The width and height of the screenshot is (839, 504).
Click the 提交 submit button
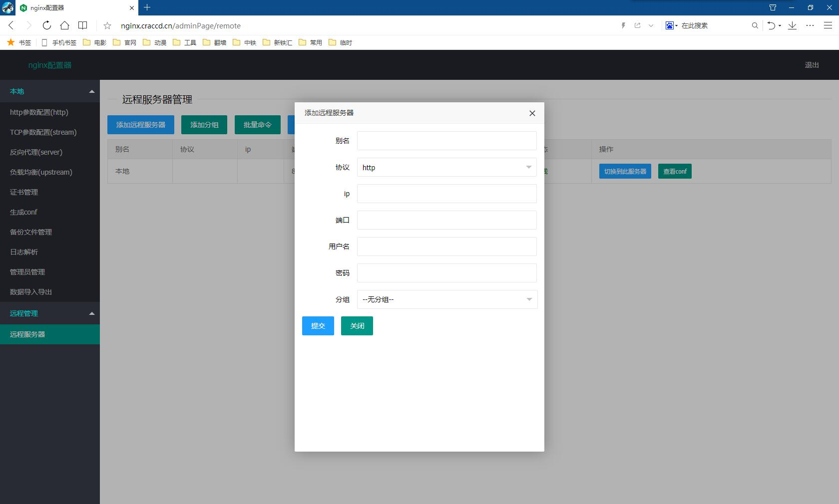(x=318, y=326)
